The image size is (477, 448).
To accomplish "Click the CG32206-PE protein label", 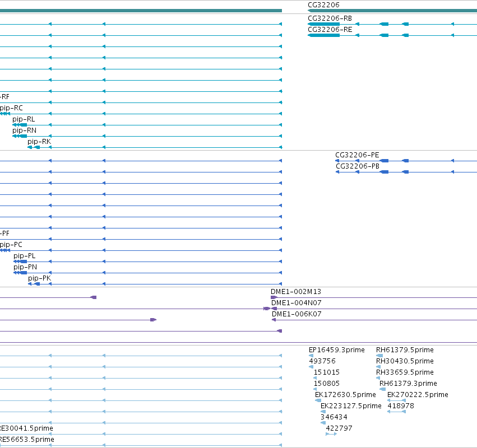I will pyautogui.click(x=357, y=155).
